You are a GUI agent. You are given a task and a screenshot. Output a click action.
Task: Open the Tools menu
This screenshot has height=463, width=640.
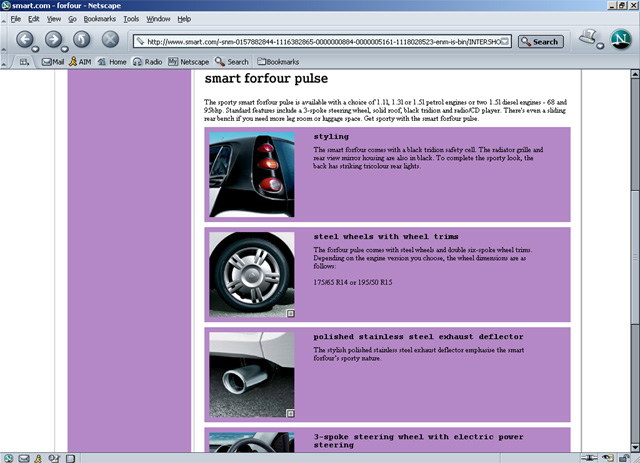pos(131,19)
